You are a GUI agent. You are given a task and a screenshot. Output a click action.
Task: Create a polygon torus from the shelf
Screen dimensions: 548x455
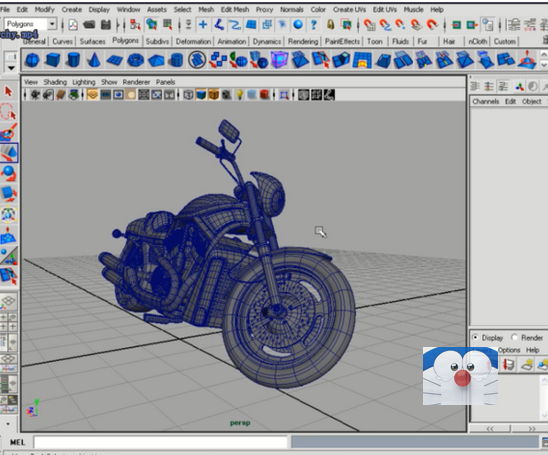click(x=135, y=60)
